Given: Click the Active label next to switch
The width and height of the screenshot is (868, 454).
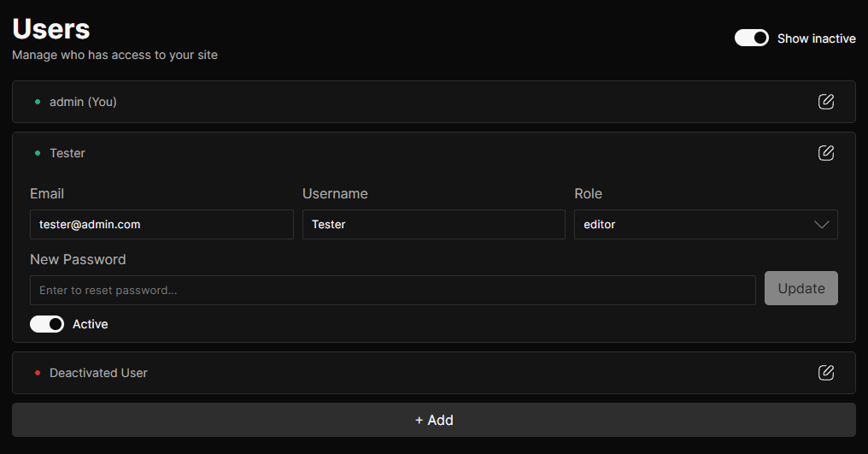Looking at the screenshot, I should click(x=91, y=324).
